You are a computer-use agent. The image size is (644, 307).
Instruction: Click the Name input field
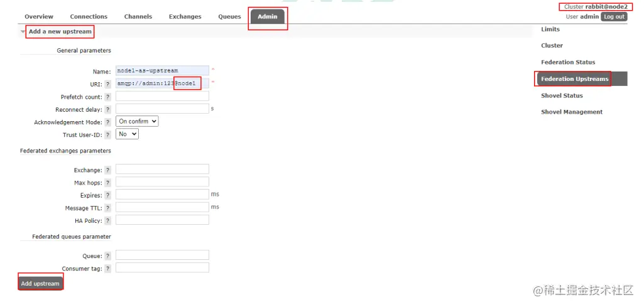162,70
